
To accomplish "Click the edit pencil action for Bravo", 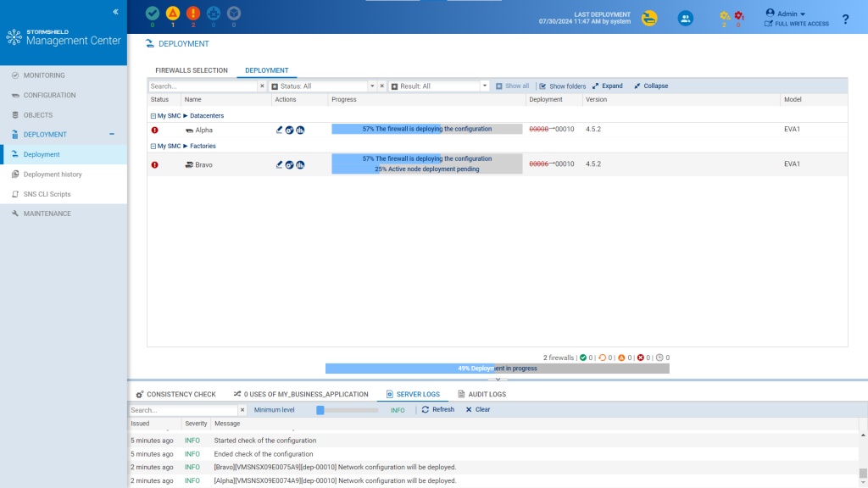I will 279,165.
